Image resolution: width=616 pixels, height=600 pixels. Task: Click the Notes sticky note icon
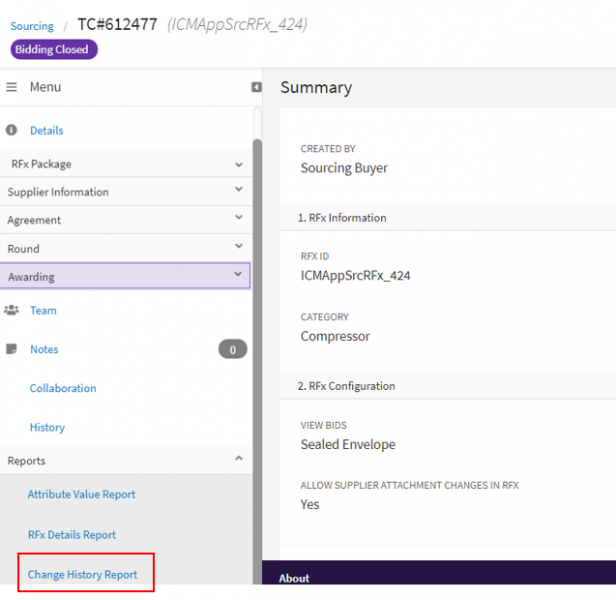coord(12,349)
